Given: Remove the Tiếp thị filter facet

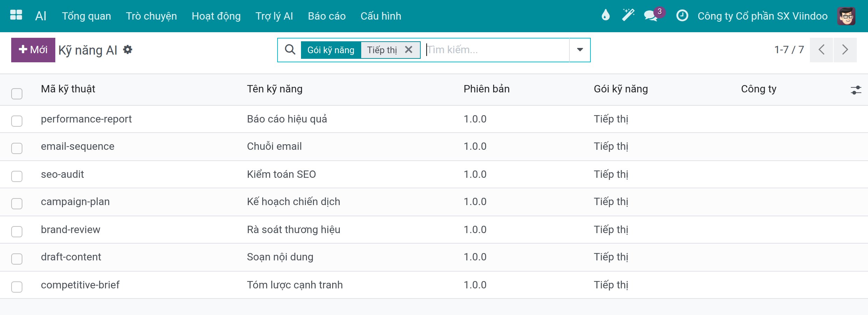Looking at the screenshot, I should 408,50.
